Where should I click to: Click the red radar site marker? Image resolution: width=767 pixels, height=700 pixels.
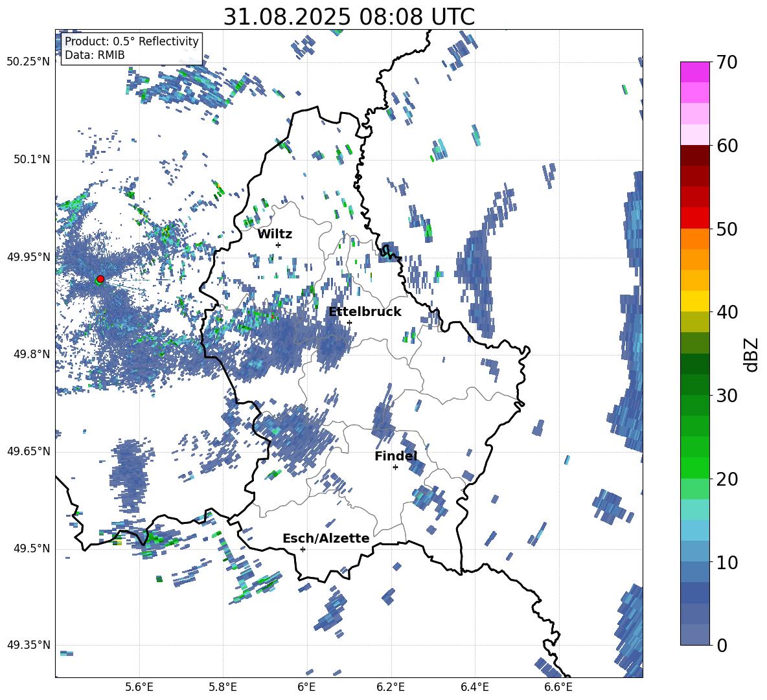coord(100,279)
